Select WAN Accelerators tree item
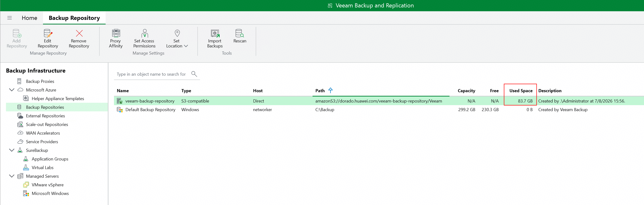Viewport: 644px width, 205px height. (x=43, y=133)
